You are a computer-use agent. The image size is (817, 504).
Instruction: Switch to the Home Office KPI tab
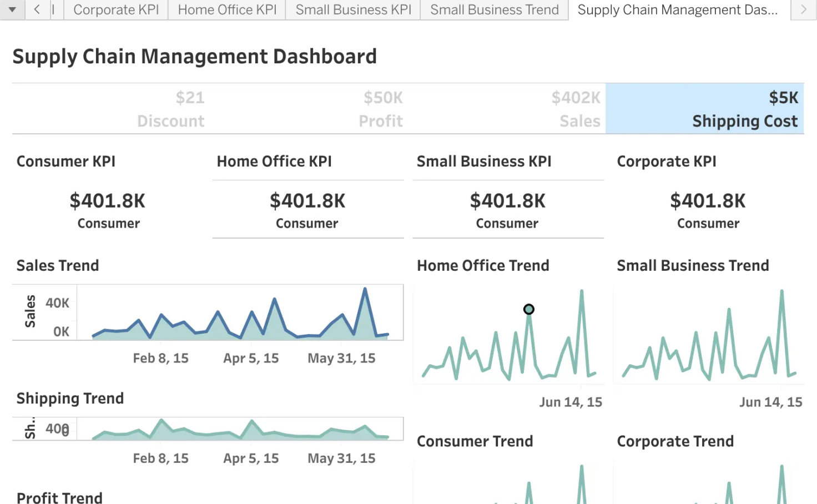point(227,9)
